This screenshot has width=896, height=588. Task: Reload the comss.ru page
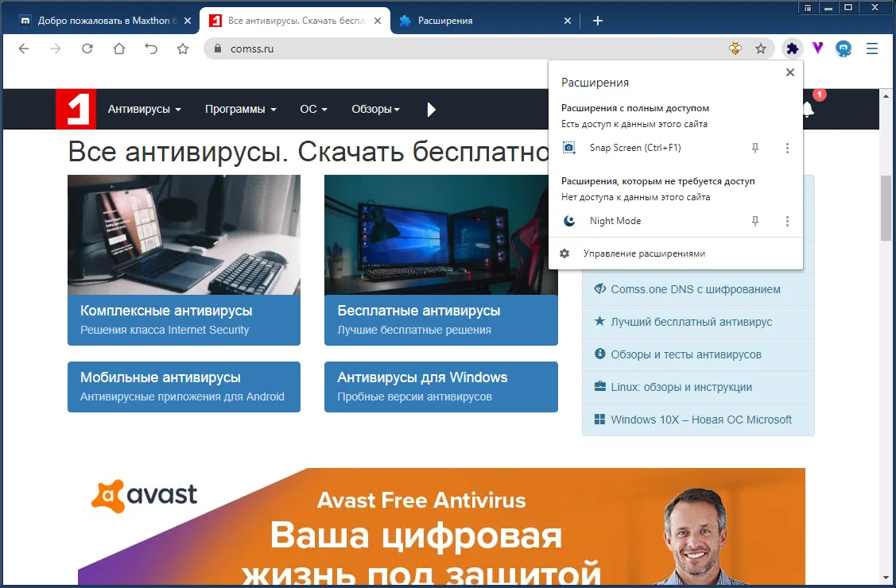87,49
